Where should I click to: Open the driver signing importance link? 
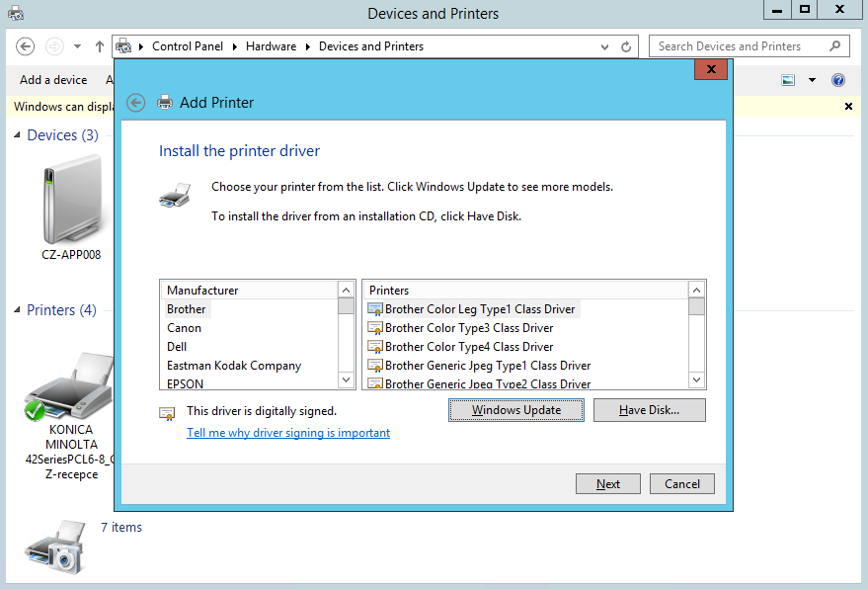point(287,433)
